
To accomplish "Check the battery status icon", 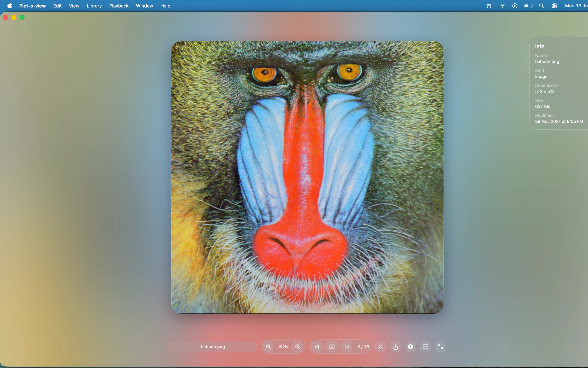I will (528, 6).
